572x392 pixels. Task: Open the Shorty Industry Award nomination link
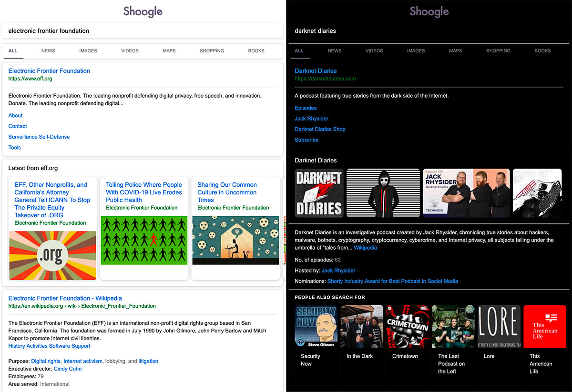click(392, 281)
